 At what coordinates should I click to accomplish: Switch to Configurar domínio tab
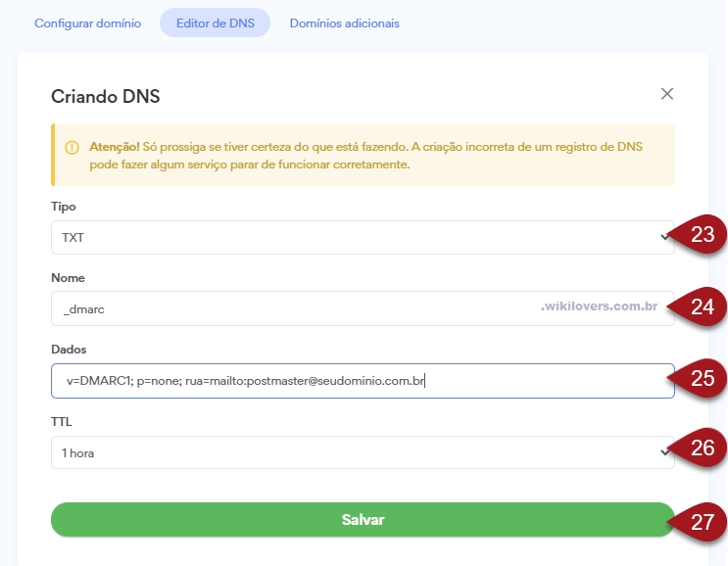(x=88, y=24)
